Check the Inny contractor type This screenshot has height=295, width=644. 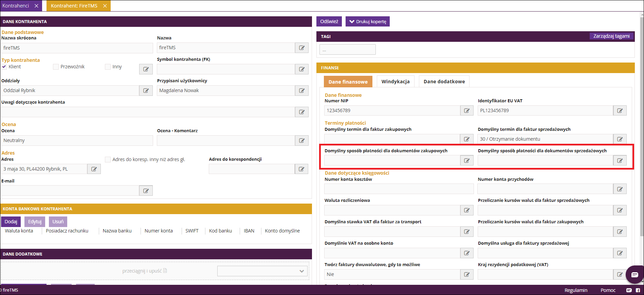tap(108, 67)
